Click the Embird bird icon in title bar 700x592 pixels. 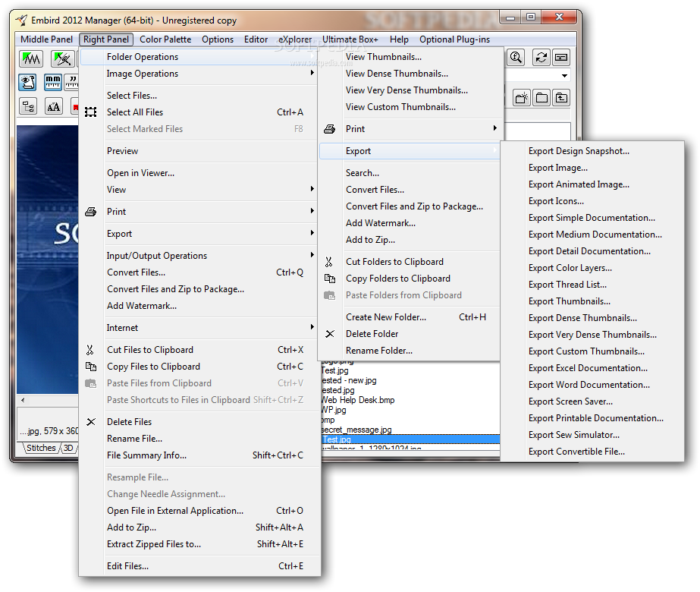coord(21,20)
